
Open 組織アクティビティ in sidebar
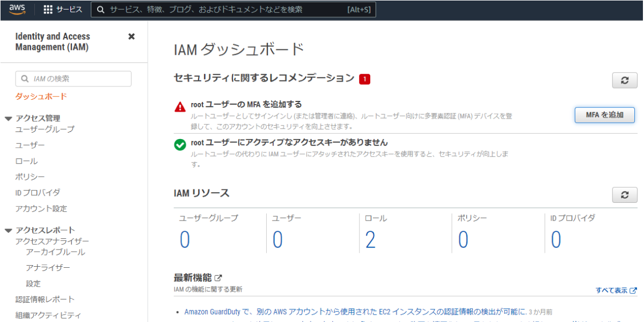pyautogui.click(x=48, y=315)
